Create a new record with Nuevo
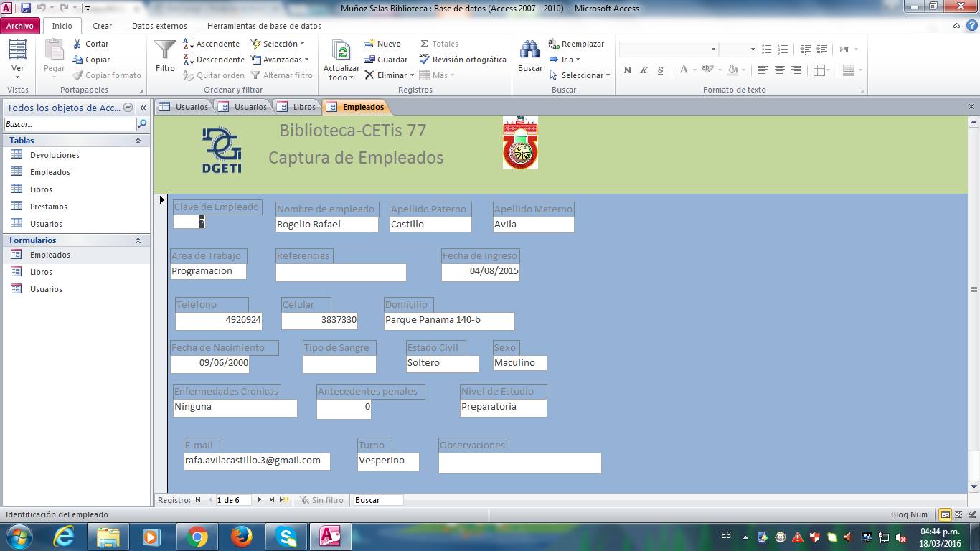Viewport: 980px width, 551px height. 382,44
